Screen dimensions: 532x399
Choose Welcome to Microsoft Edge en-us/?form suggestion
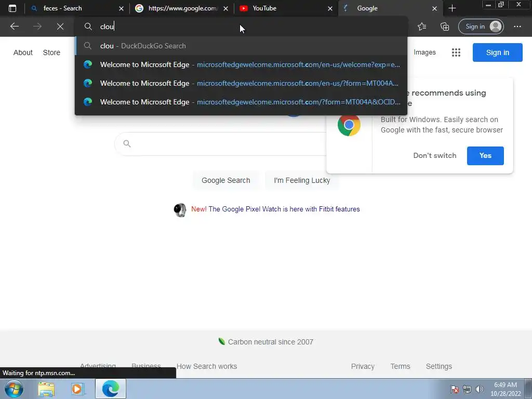pyautogui.click(x=241, y=83)
